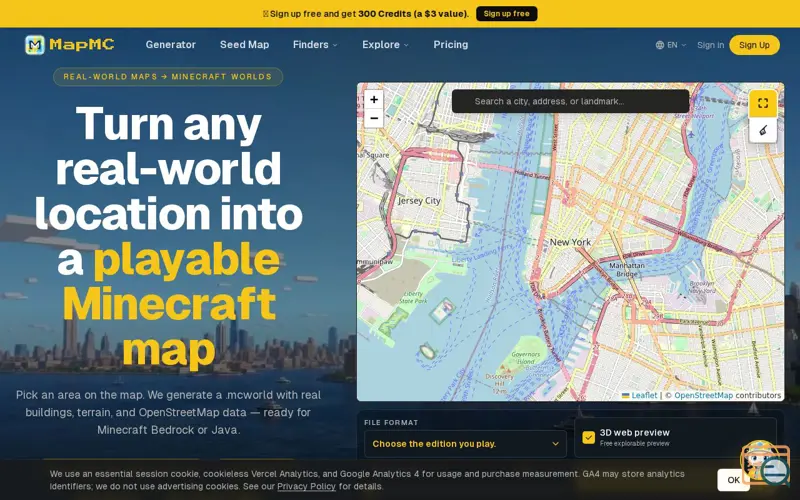This screenshot has height=500, width=800.
Task: Open the file format edition dropdown
Action: [465, 444]
